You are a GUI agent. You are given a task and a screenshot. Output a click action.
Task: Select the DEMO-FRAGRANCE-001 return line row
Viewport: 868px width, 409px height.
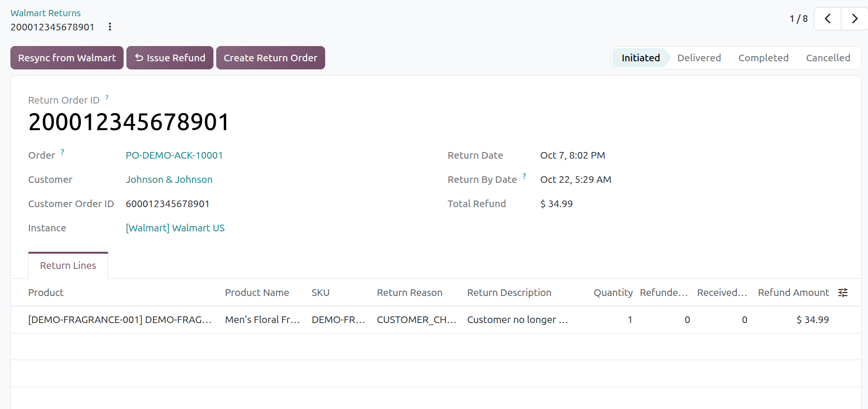click(x=436, y=320)
